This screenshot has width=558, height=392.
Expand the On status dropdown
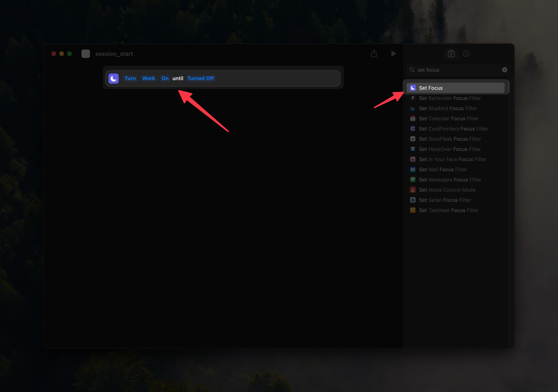(x=165, y=78)
